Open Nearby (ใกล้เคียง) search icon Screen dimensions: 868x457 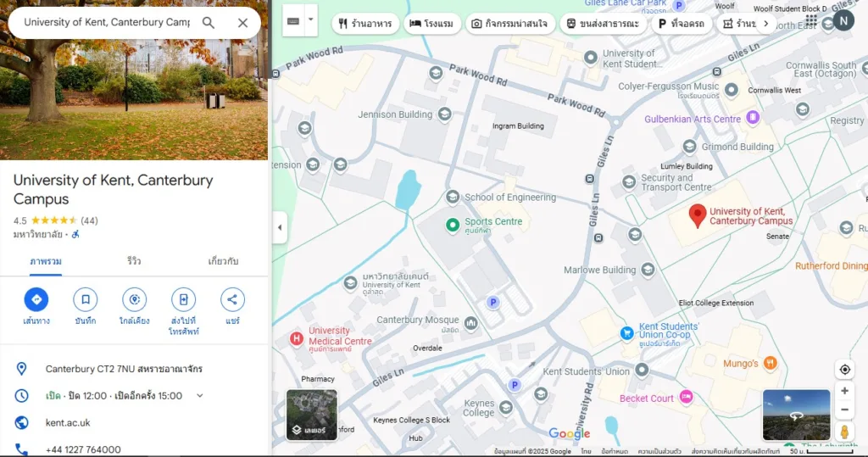click(x=134, y=299)
